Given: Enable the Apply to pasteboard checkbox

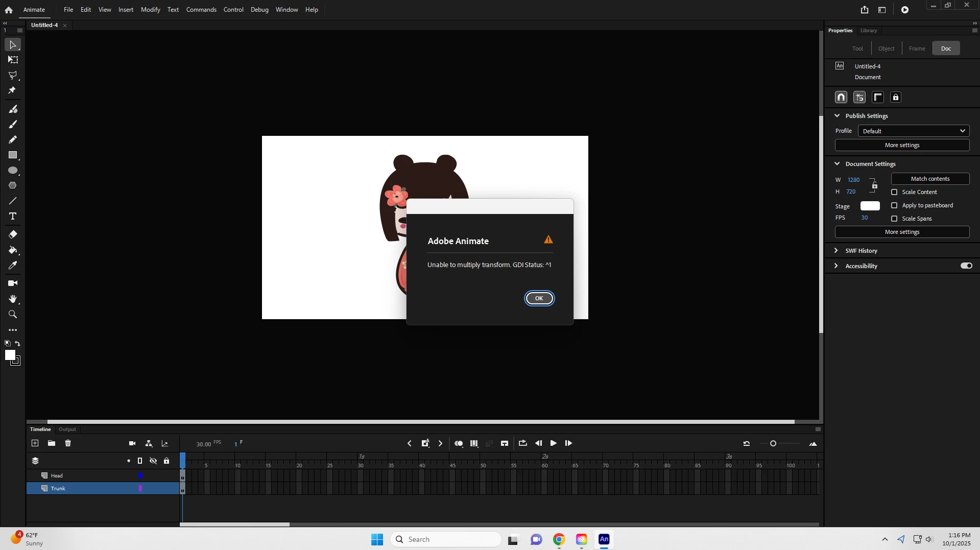Looking at the screenshot, I should tap(894, 205).
